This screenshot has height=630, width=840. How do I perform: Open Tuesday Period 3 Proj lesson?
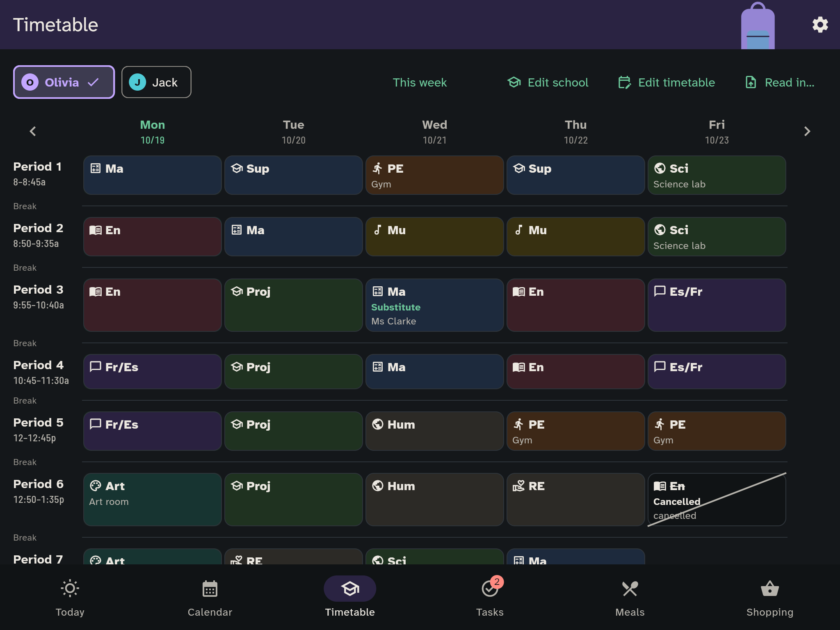pos(294,305)
